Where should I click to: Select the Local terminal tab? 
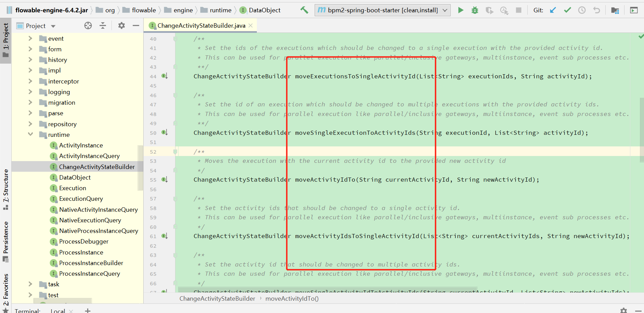pyautogui.click(x=58, y=311)
